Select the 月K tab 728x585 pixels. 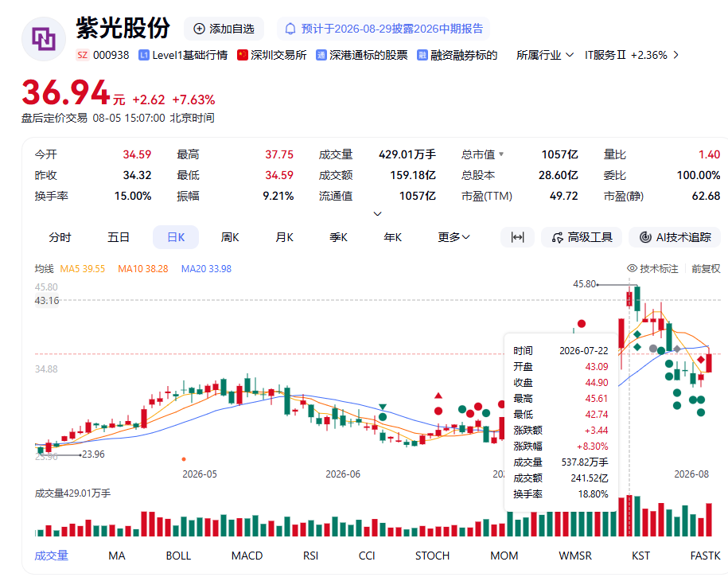pyautogui.click(x=284, y=237)
